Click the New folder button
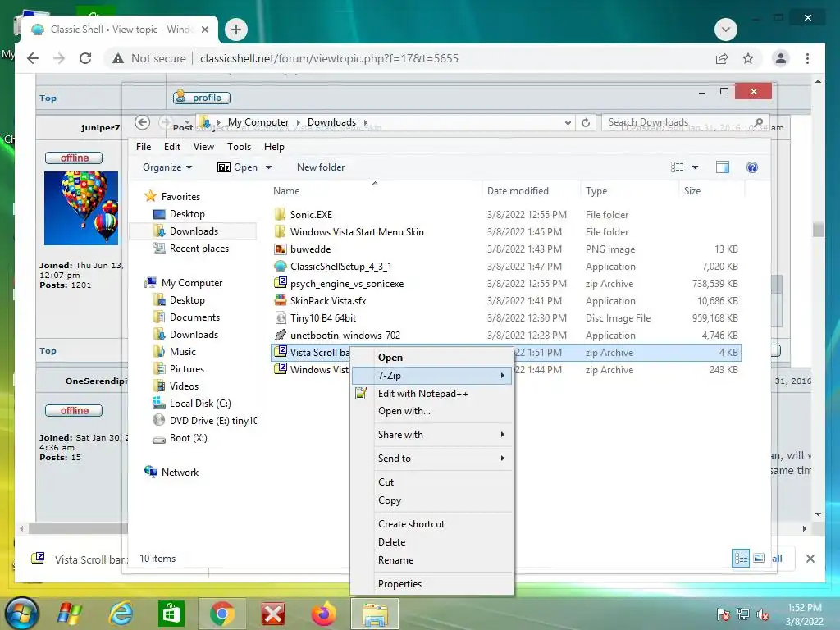This screenshot has height=630, width=840. (321, 167)
